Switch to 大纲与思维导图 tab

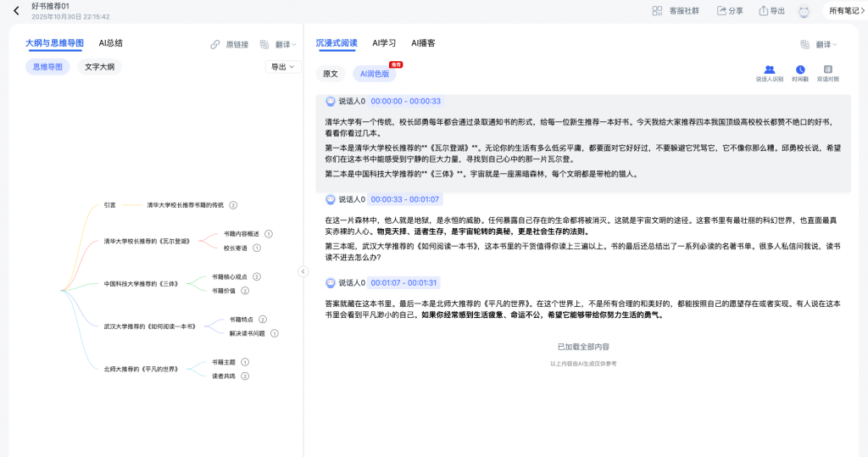55,43
